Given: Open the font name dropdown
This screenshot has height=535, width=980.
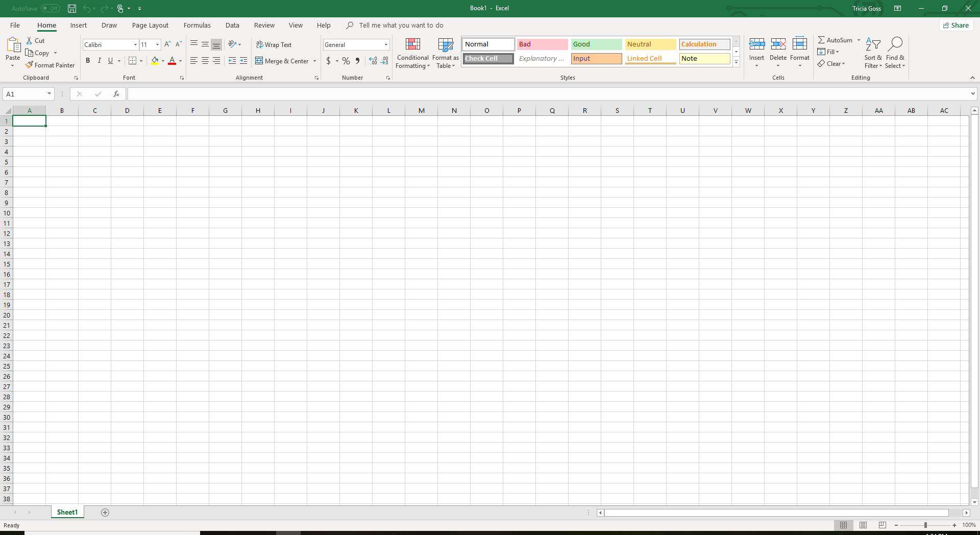Looking at the screenshot, I should click(134, 44).
